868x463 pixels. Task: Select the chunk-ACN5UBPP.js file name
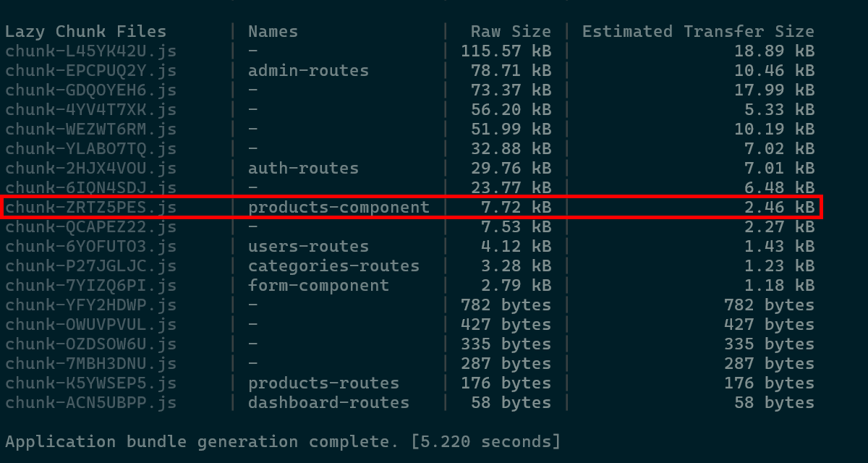pyautogui.click(x=90, y=403)
